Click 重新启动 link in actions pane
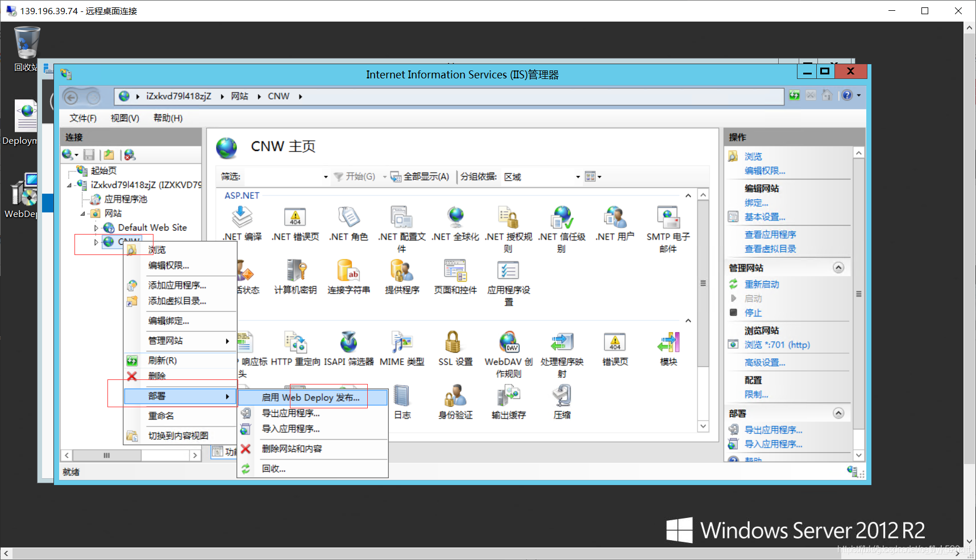This screenshot has width=976, height=560. (762, 285)
